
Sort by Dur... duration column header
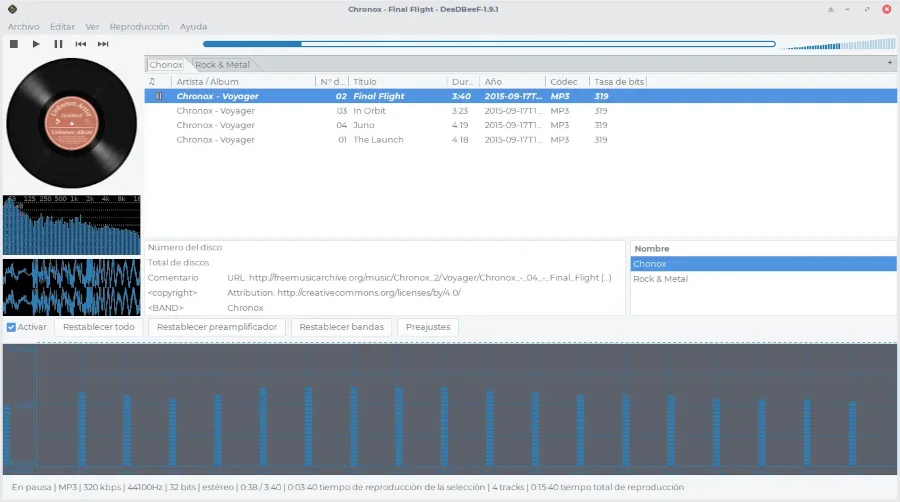point(463,81)
